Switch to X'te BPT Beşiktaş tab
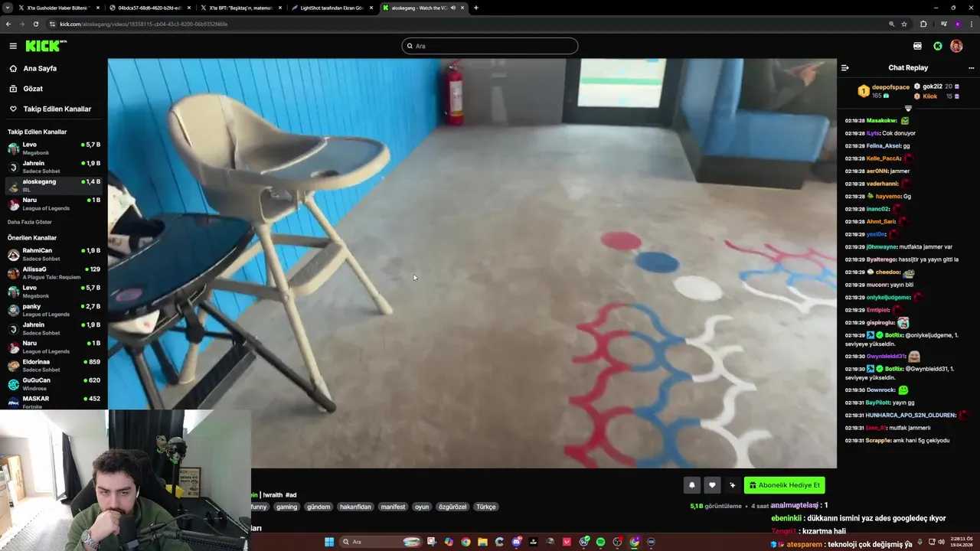 point(240,8)
